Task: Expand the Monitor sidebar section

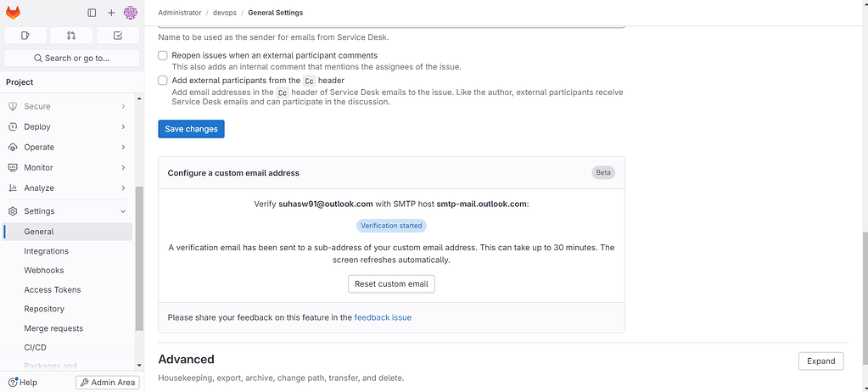Action: pos(68,168)
